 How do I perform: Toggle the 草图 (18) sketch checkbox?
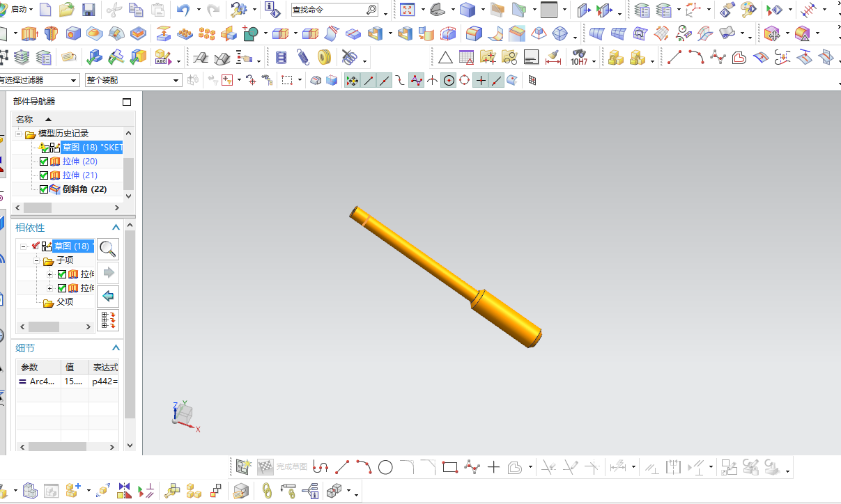[x=45, y=148]
